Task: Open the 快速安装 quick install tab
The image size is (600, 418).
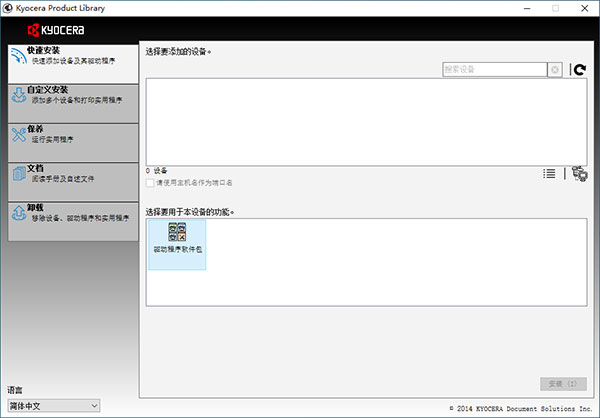Action: pos(73,64)
